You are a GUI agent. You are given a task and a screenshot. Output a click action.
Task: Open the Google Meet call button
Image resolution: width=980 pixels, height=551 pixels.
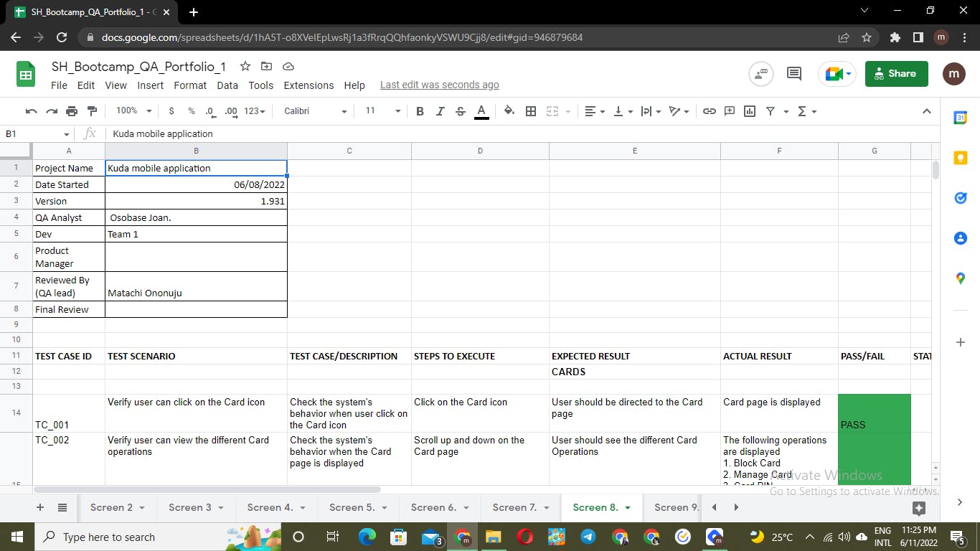pos(837,73)
